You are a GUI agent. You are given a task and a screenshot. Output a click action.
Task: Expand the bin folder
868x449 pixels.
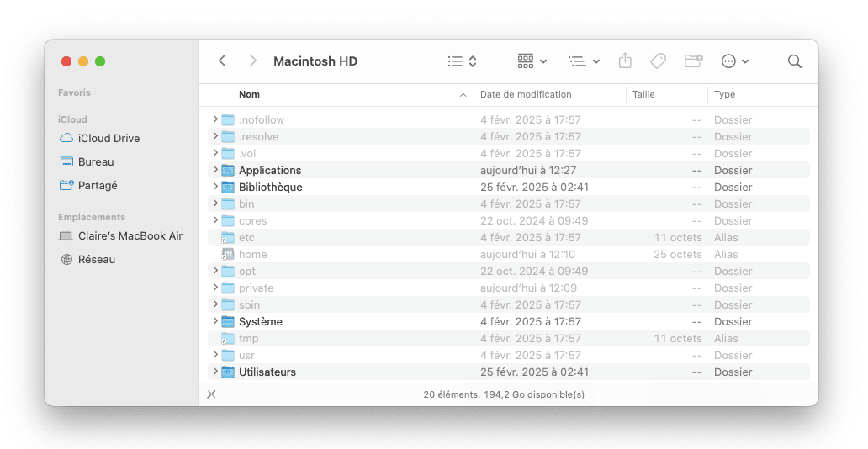tap(215, 203)
